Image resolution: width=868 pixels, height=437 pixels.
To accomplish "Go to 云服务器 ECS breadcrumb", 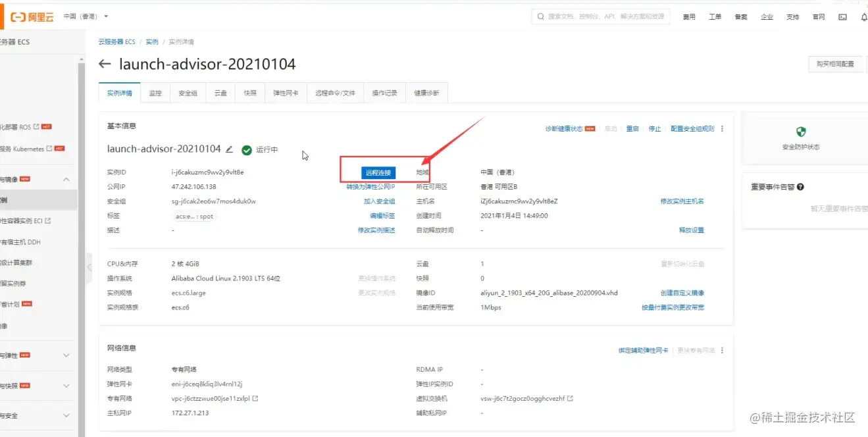I will click(117, 41).
